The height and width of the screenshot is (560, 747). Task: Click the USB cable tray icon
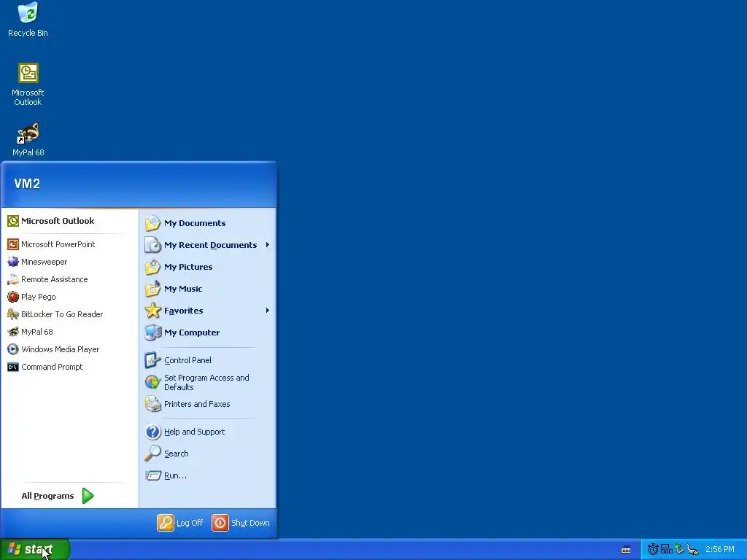[693, 550]
